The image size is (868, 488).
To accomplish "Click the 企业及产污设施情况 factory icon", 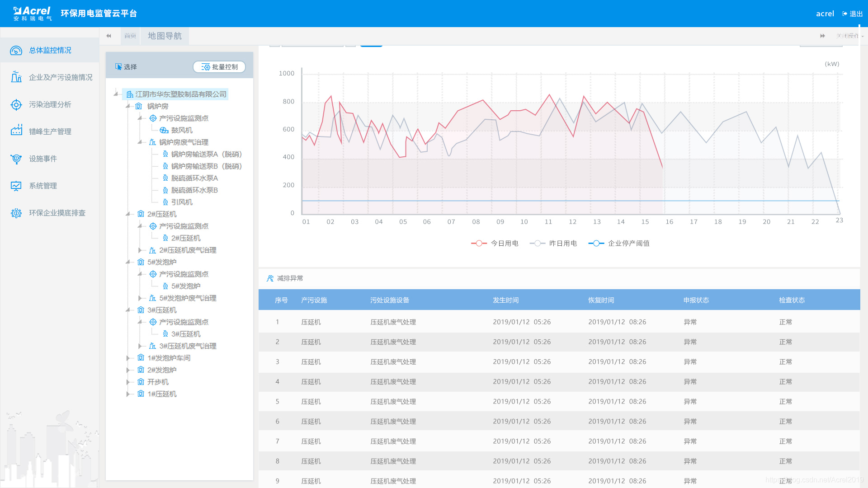I will click(16, 77).
